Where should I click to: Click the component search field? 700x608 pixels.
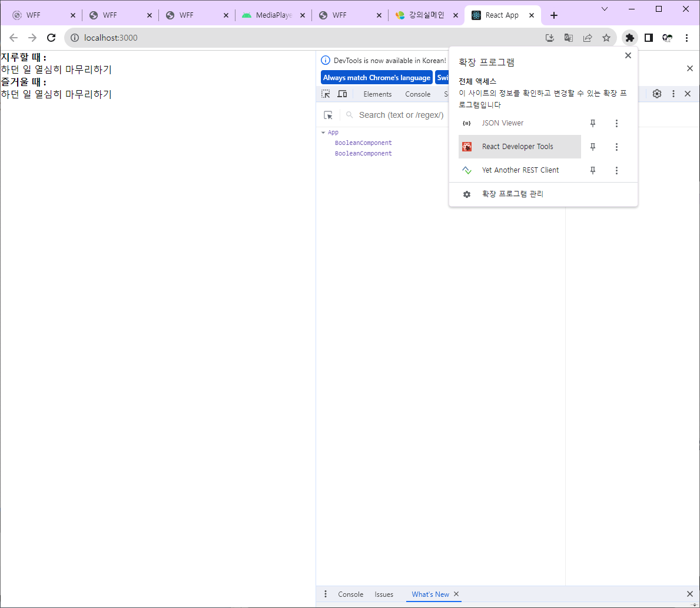[401, 115]
